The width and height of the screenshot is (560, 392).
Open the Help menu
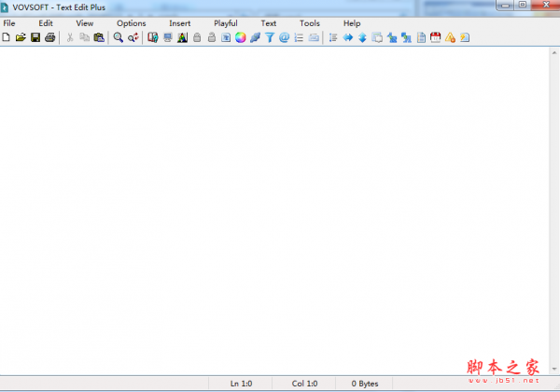click(x=352, y=23)
